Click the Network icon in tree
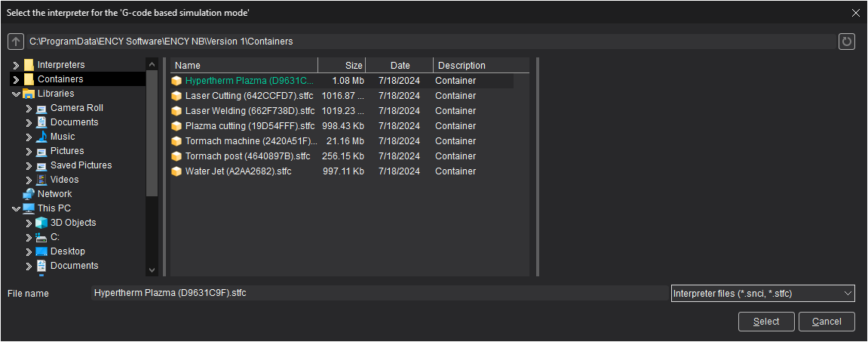The height and width of the screenshot is (342, 868). tap(29, 194)
